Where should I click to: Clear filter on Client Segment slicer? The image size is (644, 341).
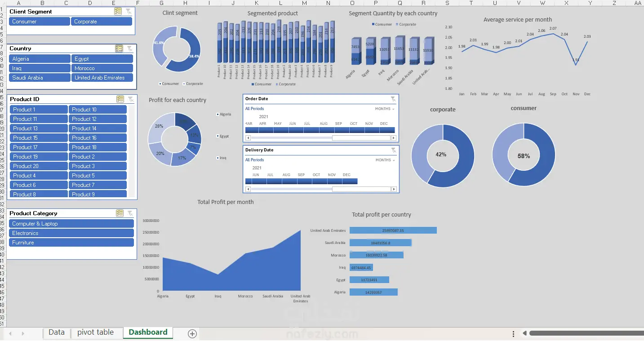click(129, 12)
